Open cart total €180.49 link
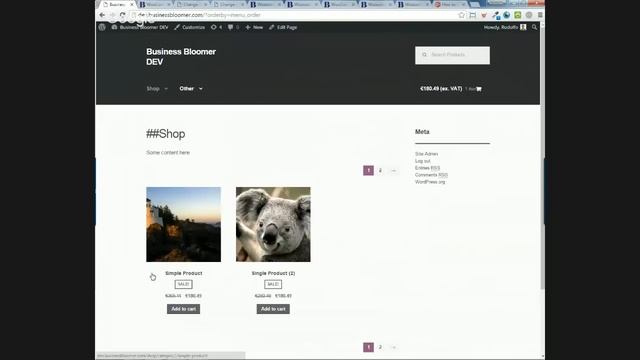Image resolution: width=640 pixels, height=360 pixels. coord(441,89)
